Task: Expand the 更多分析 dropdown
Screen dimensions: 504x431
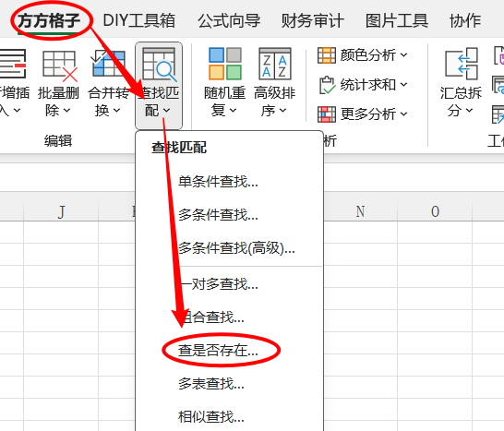Action: pyautogui.click(x=403, y=114)
